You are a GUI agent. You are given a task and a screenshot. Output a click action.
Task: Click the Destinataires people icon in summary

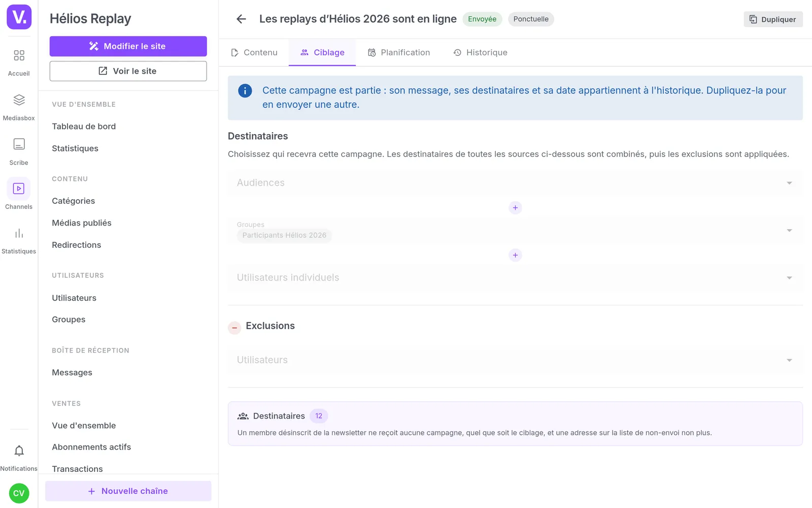(x=243, y=416)
